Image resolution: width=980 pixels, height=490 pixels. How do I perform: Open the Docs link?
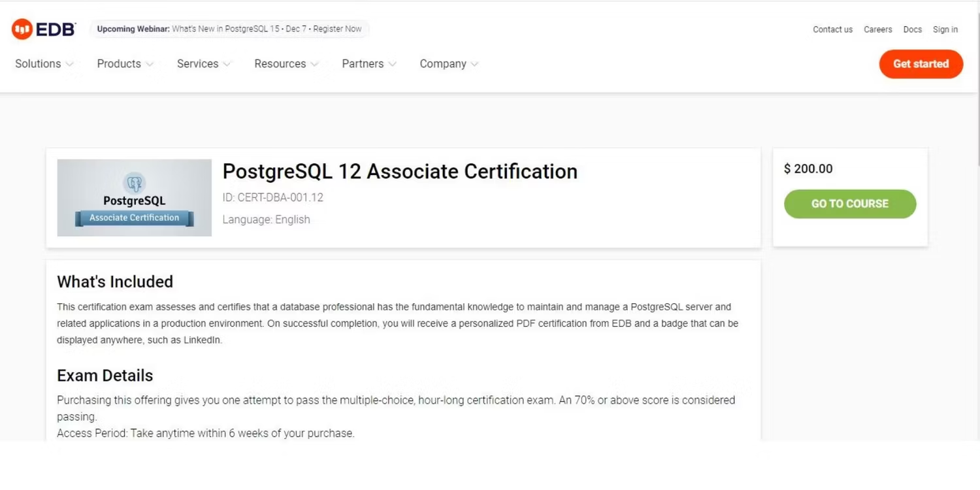913,29
